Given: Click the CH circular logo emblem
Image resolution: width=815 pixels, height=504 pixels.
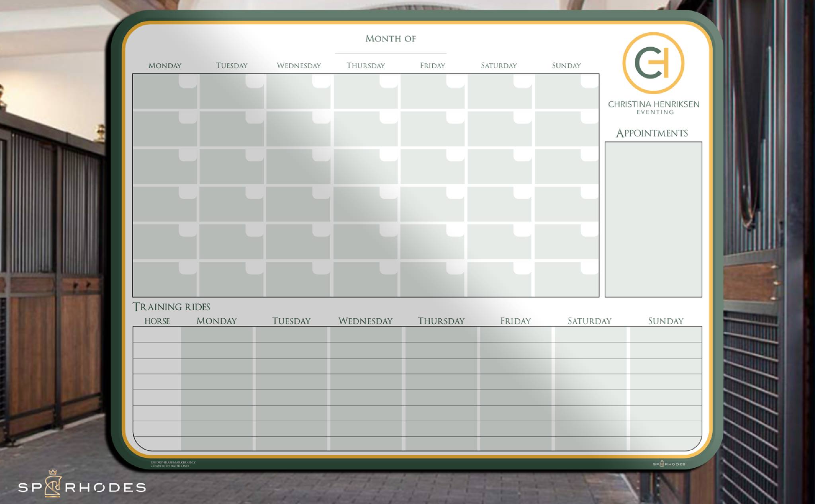Looking at the screenshot, I should [653, 63].
